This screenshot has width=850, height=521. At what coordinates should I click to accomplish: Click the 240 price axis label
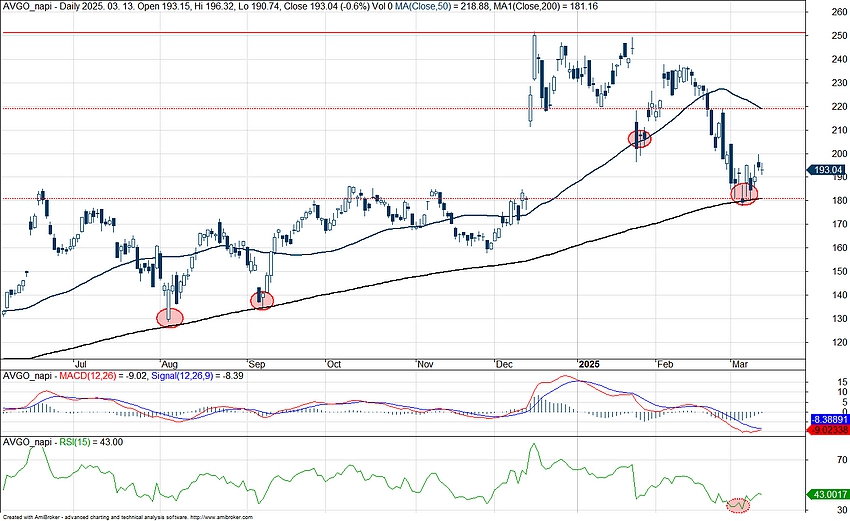pos(839,60)
